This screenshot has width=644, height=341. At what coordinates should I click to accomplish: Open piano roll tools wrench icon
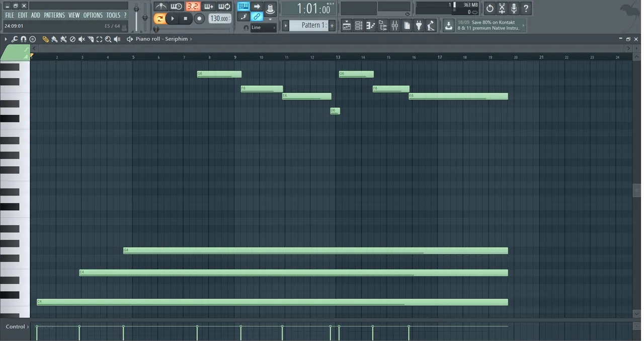15,39
